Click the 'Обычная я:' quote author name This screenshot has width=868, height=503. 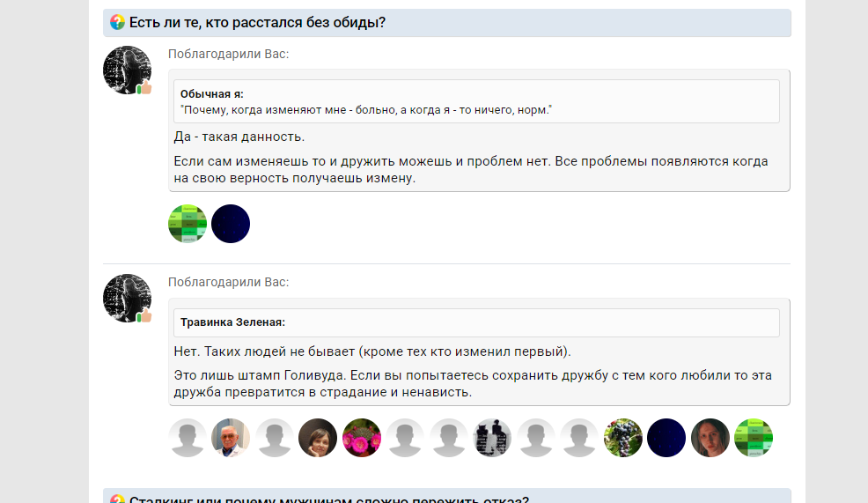tap(211, 93)
